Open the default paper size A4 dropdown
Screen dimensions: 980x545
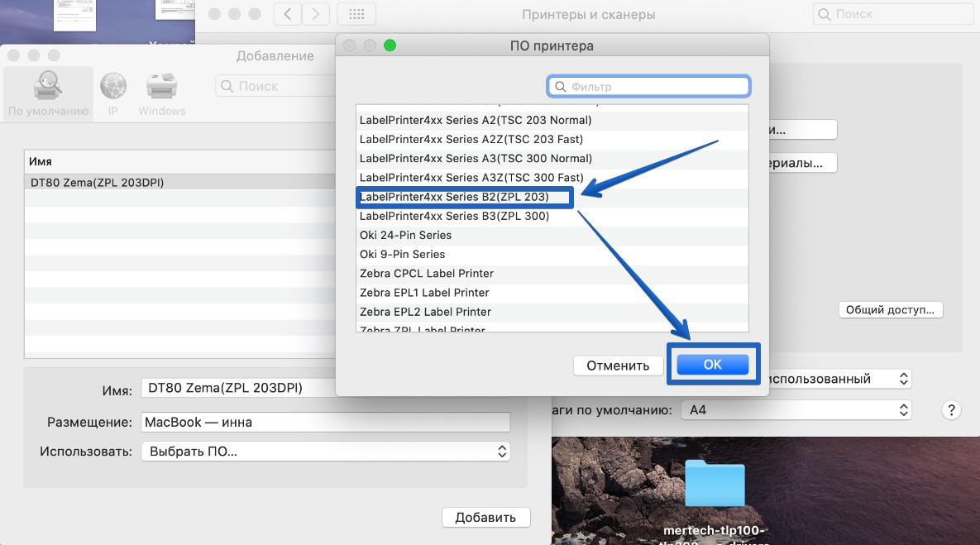796,410
